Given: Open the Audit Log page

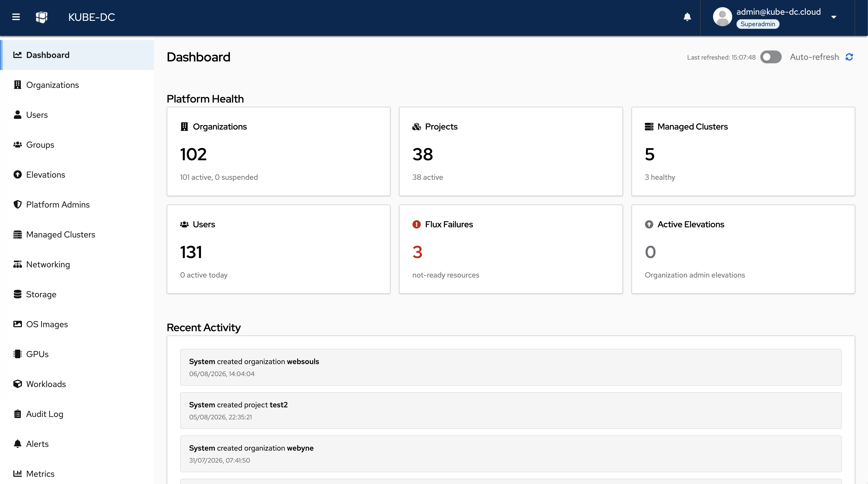Looking at the screenshot, I should click(x=77, y=414).
